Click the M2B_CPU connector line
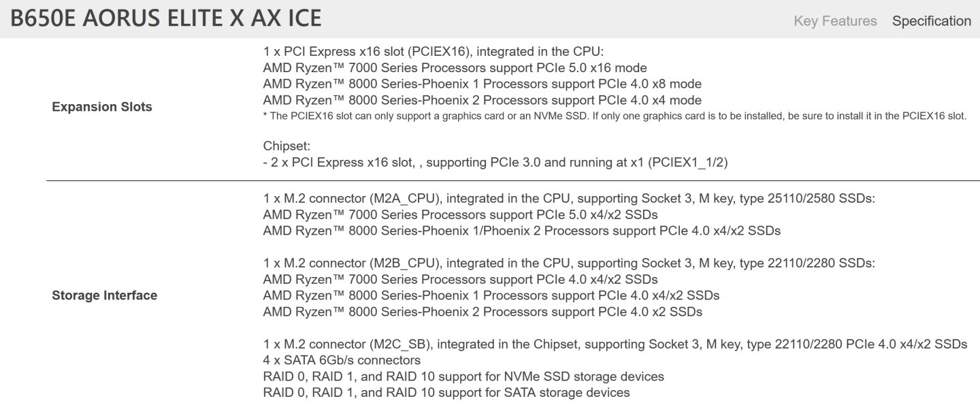980x405 pixels. click(568, 263)
